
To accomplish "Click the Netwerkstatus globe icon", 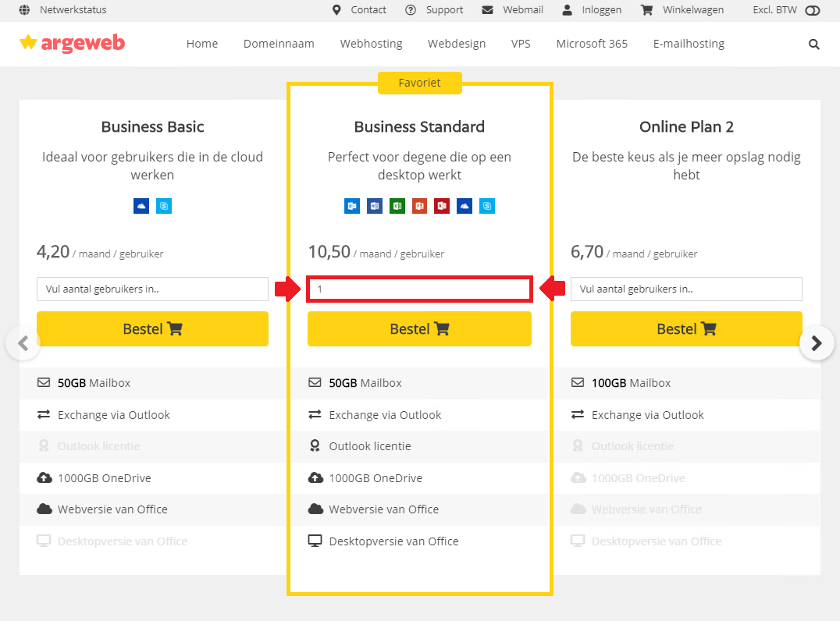I will (25, 9).
